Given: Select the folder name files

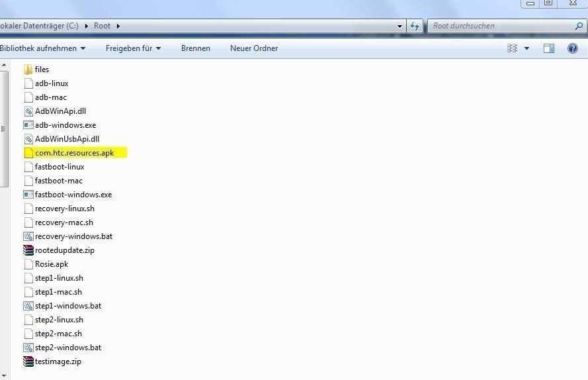Looking at the screenshot, I should [42, 70].
